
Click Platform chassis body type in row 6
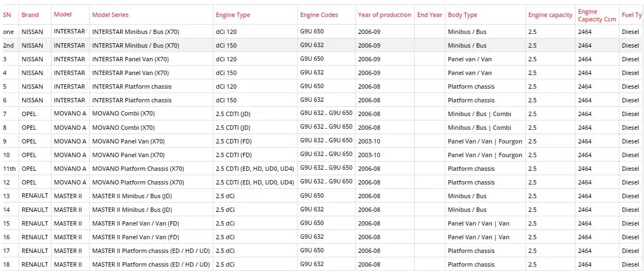471,100
